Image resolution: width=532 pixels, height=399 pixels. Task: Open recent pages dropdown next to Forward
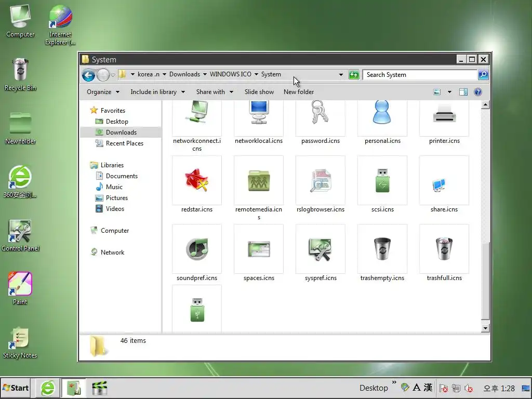tap(113, 75)
